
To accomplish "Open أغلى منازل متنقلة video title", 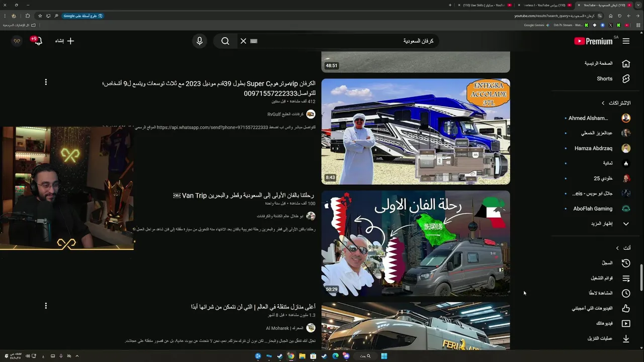I will [253, 307].
